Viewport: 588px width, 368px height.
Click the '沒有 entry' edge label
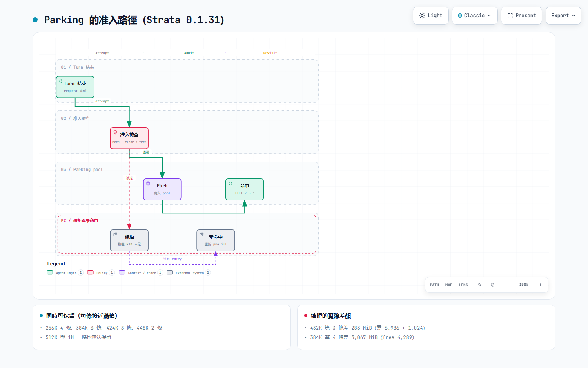173,259
